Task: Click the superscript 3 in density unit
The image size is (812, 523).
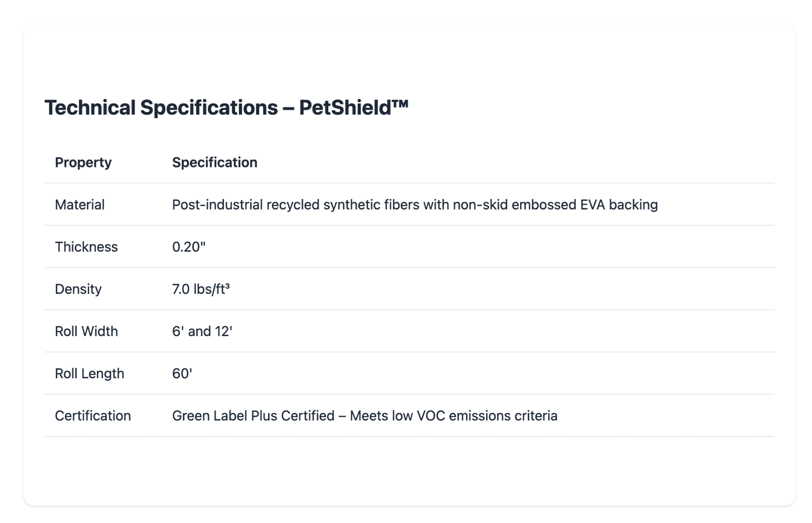Action: pos(227,286)
